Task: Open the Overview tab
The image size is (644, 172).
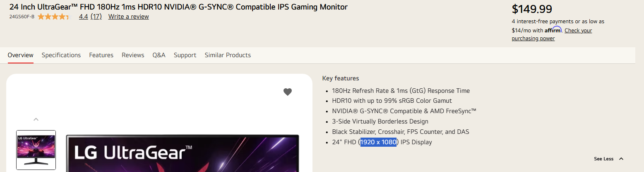Action: (x=20, y=55)
